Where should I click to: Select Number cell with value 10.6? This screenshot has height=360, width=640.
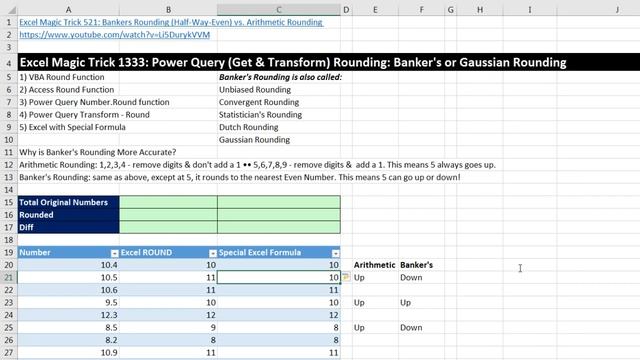tap(69, 290)
